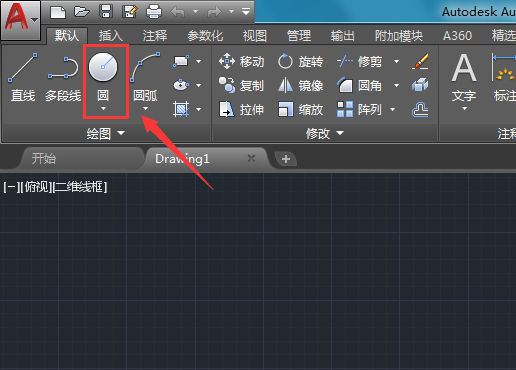Viewport: 516px width, 370px height.
Task: Switch to the 视图 ribbon tab
Action: [x=255, y=35]
